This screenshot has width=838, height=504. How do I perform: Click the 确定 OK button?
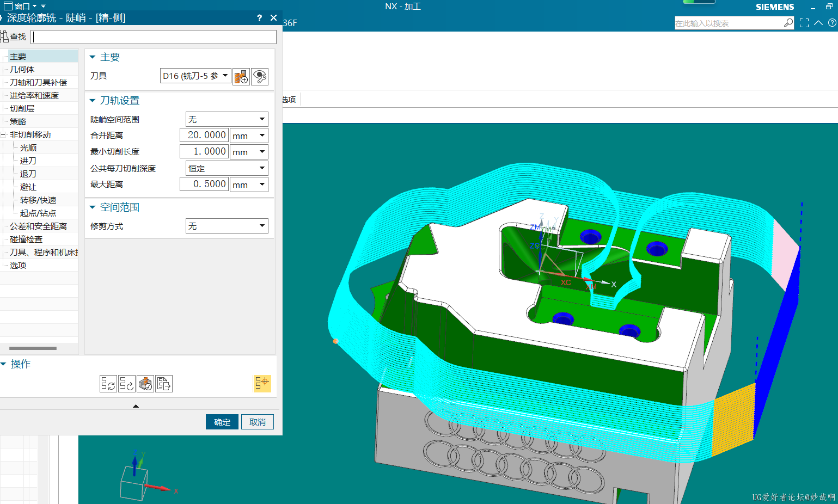[222, 422]
